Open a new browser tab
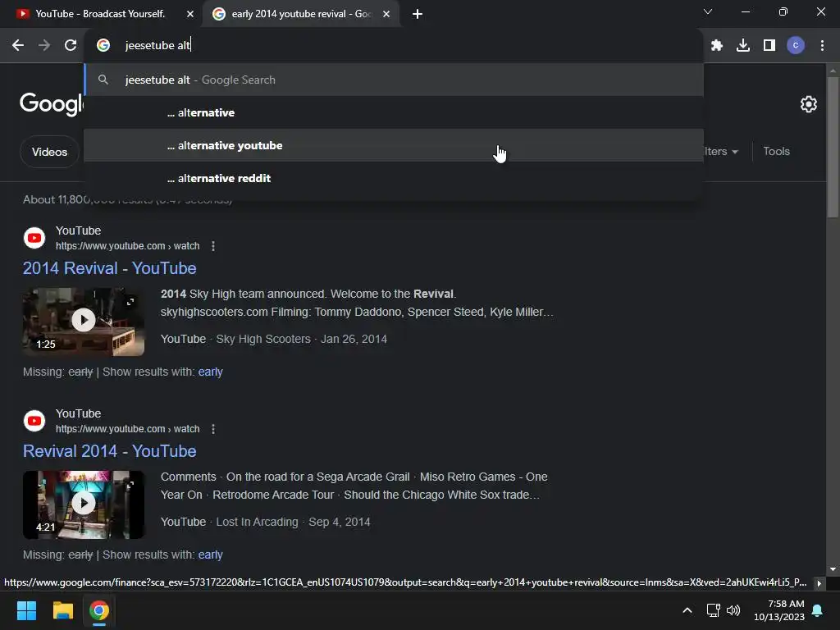This screenshot has height=630, width=840. [x=418, y=14]
